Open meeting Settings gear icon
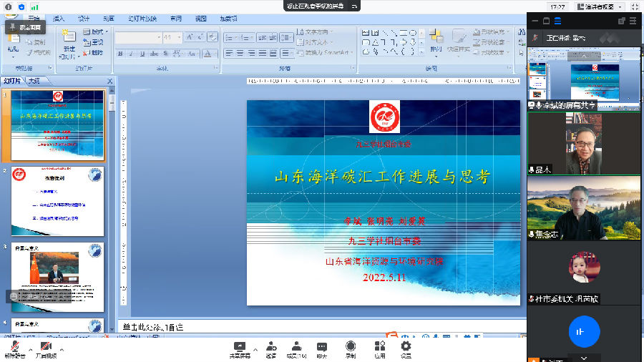The image size is (644, 362). [406, 346]
